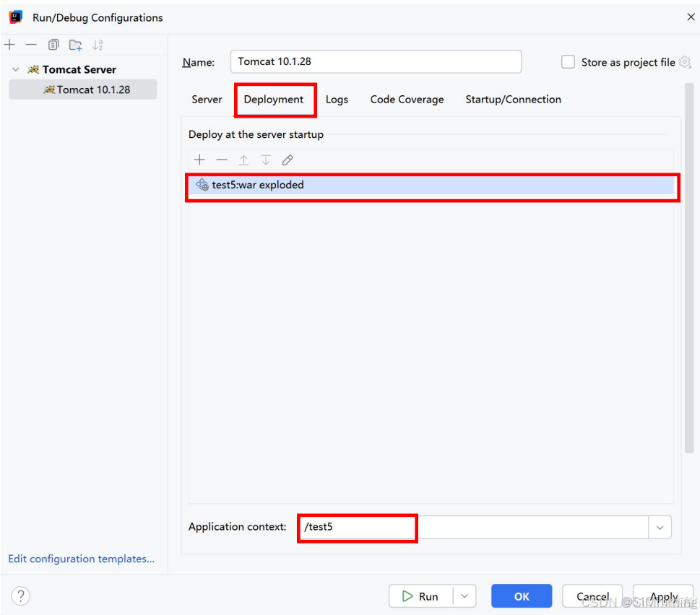Open the Application context dropdown
700x615 pixels.
coord(660,527)
